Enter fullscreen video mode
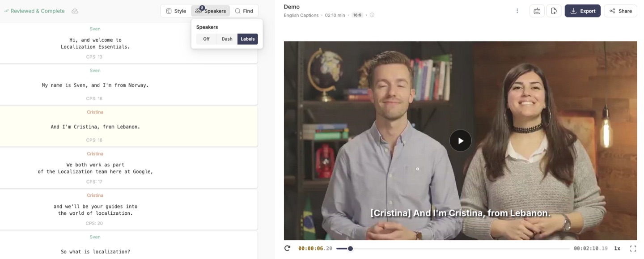This screenshot has width=644, height=259. [633, 248]
